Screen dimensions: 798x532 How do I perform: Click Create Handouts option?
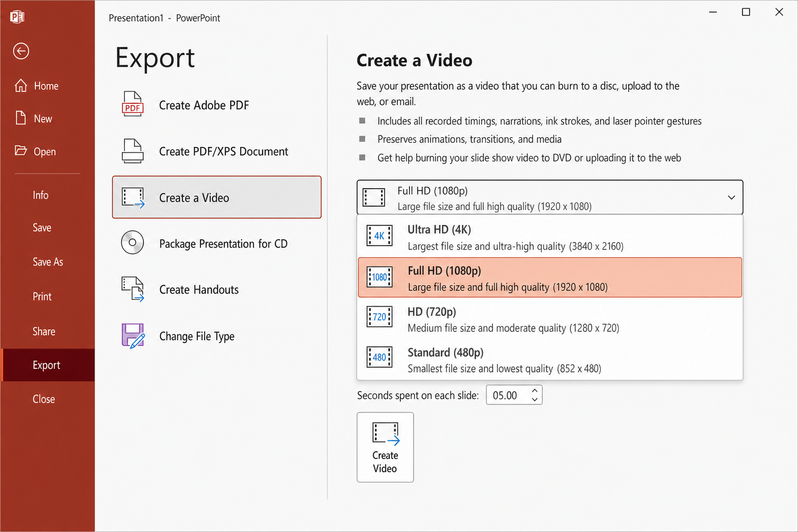[x=217, y=289]
